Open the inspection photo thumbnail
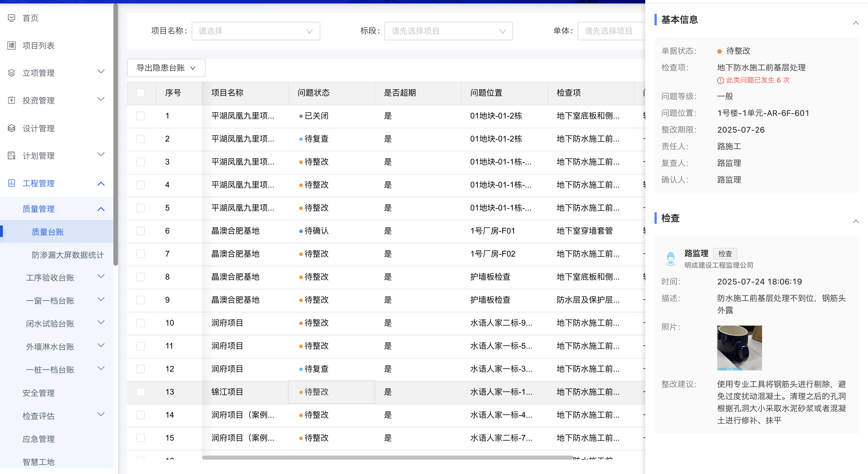The height and width of the screenshot is (474, 868). point(739,348)
